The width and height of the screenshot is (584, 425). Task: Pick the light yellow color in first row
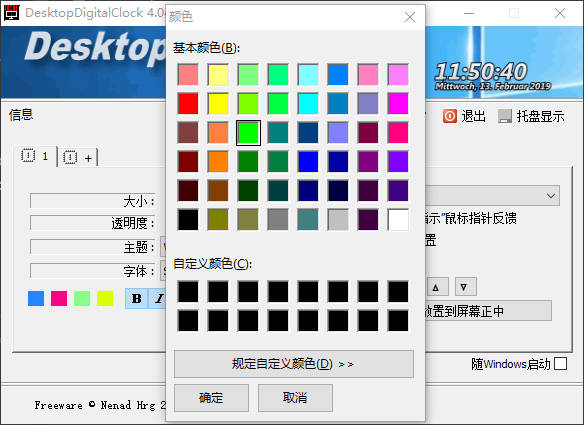point(218,74)
